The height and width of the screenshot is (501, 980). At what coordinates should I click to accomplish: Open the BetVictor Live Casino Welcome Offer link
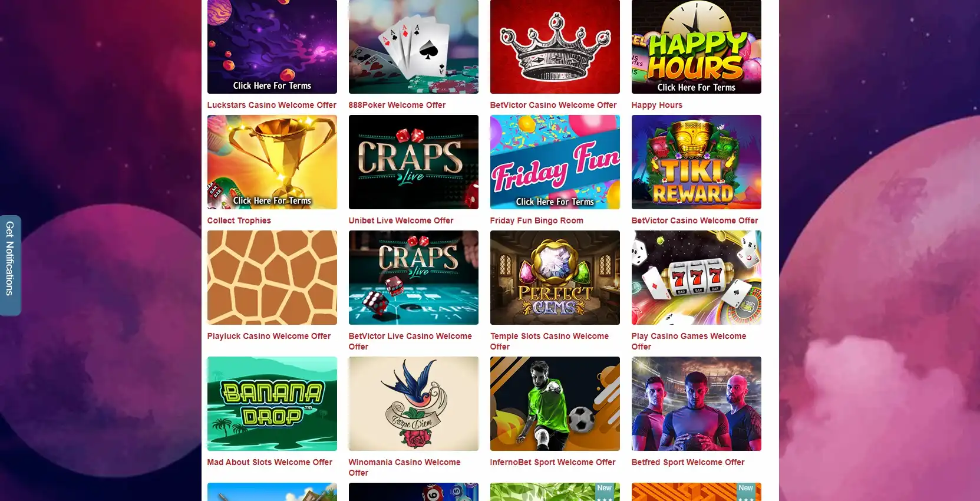(410, 341)
